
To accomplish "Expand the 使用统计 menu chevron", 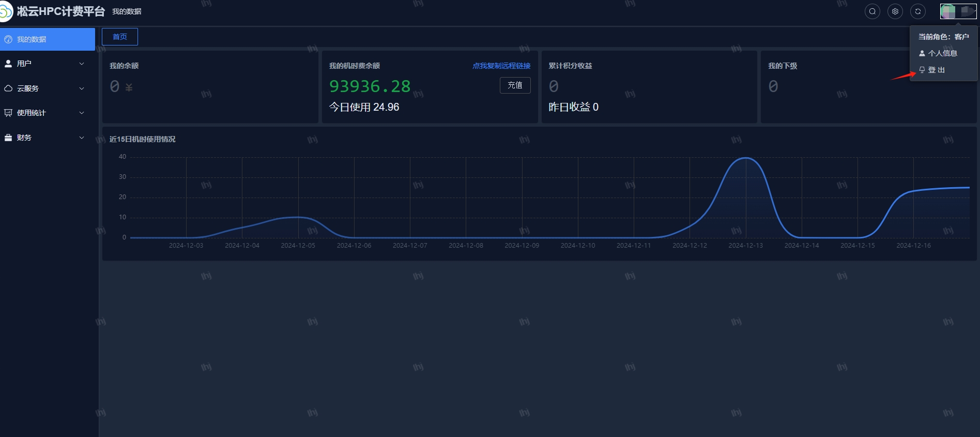I will point(82,113).
